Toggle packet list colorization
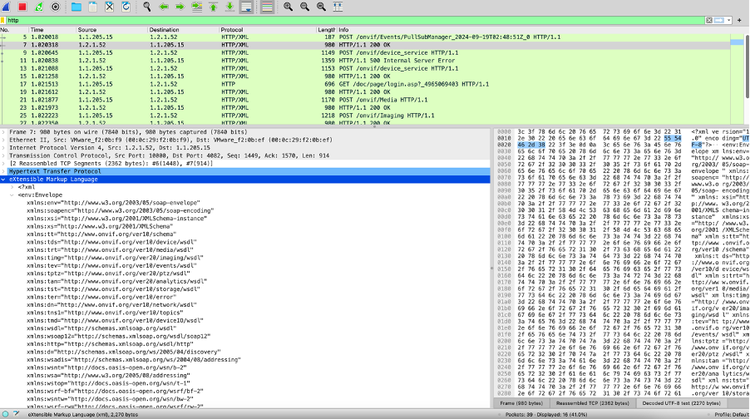 click(268, 6)
